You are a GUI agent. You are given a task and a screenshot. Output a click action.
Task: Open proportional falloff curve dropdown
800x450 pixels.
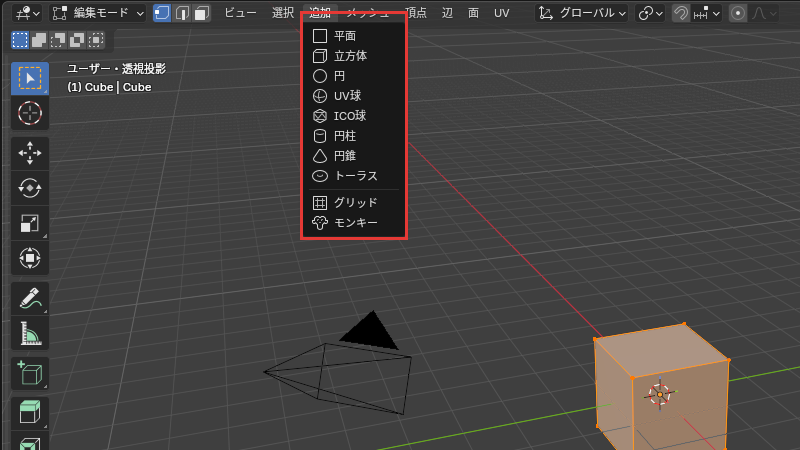(x=764, y=13)
